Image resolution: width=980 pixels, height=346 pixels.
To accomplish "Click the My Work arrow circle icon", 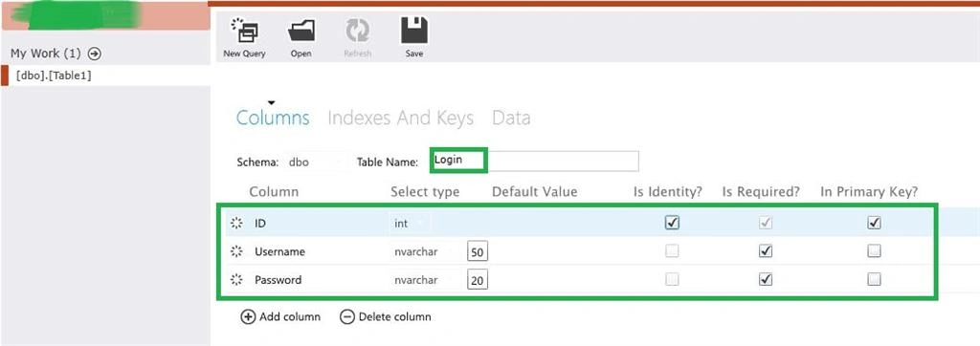I will (95, 54).
